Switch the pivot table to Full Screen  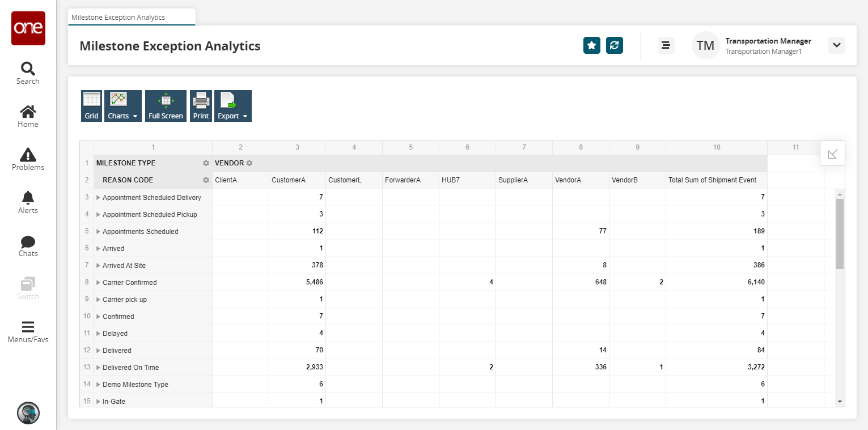coord(166,106)
